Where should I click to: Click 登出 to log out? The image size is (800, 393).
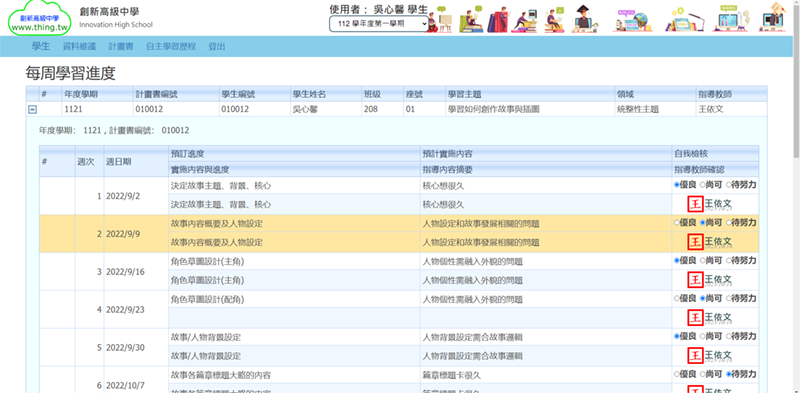pyautogui.click(x=217, y=46)
